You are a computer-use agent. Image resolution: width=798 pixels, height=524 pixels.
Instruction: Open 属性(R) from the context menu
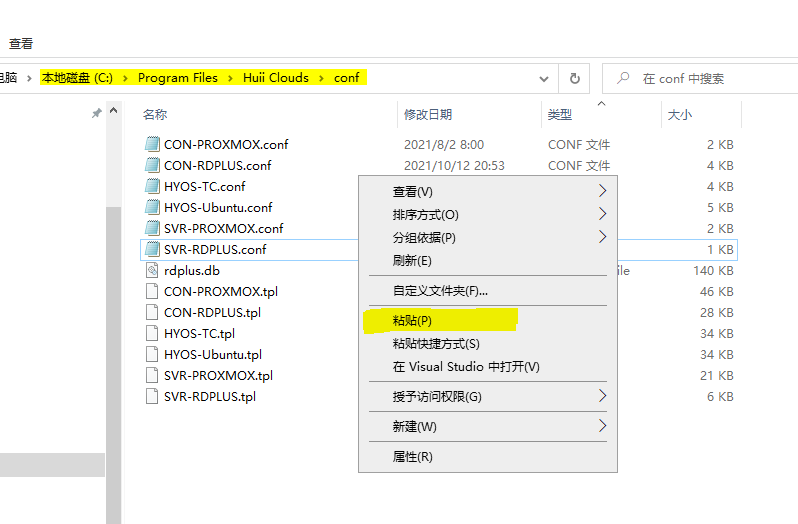412,456
